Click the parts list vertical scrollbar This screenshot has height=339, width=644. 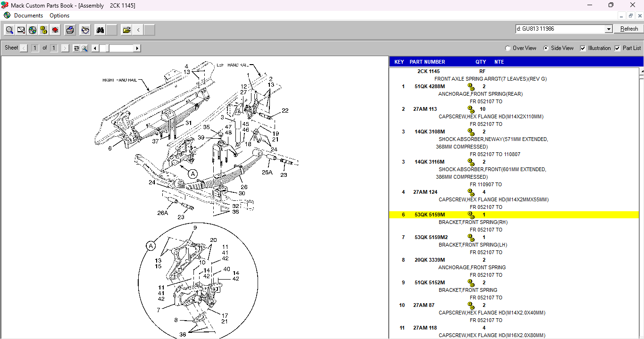(641, 203)
